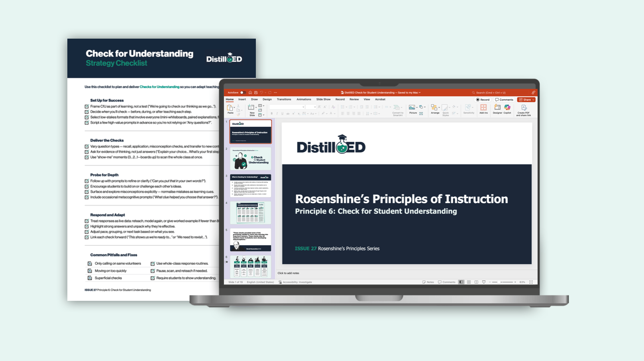Click the Increase Font Size icon
The image size is (644, 361).
(319, 107)
